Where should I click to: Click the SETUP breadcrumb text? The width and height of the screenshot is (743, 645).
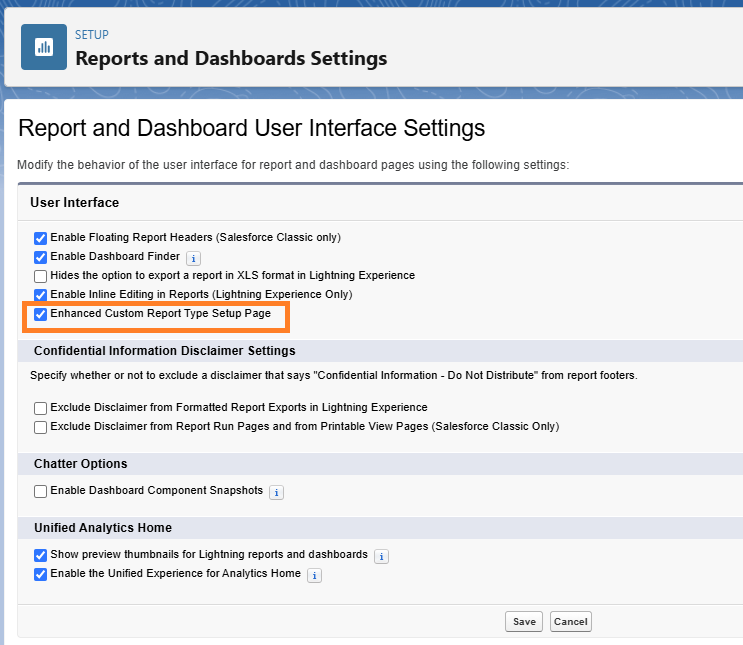point(92,35)
